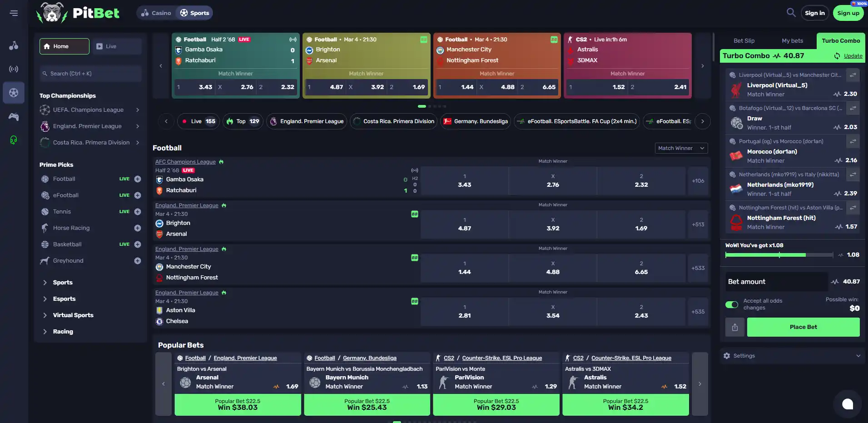Switch to the Bet Slip tab

click(744, 40)
